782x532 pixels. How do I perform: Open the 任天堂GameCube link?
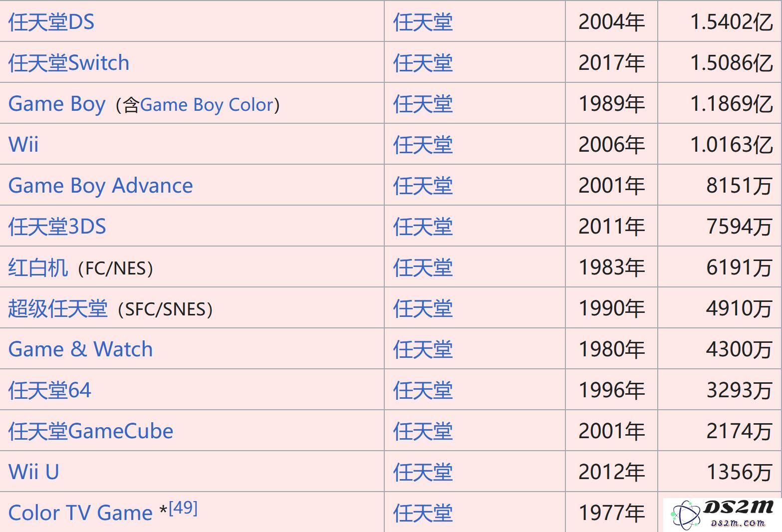tap(91, 431)
